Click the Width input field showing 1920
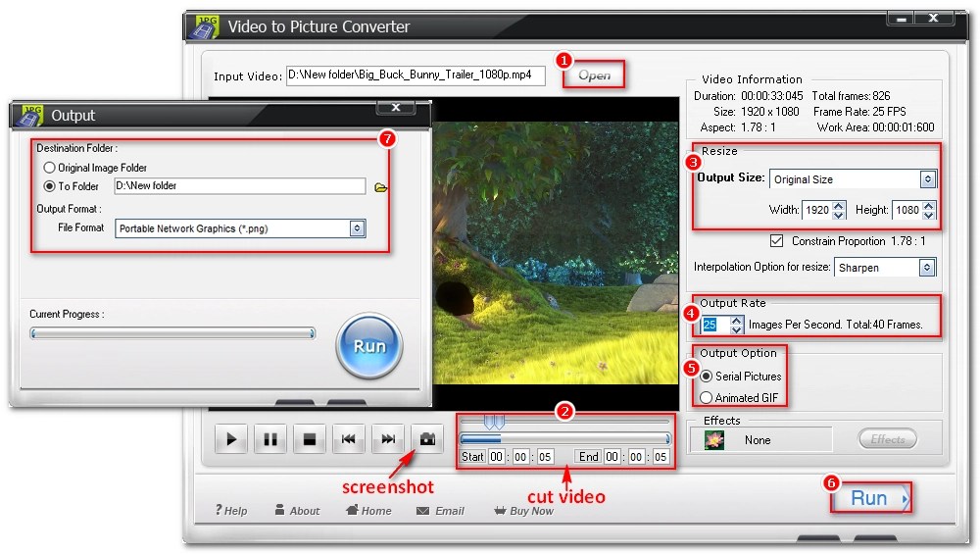This screenshot has width=980, height=554. pos(817,210)
